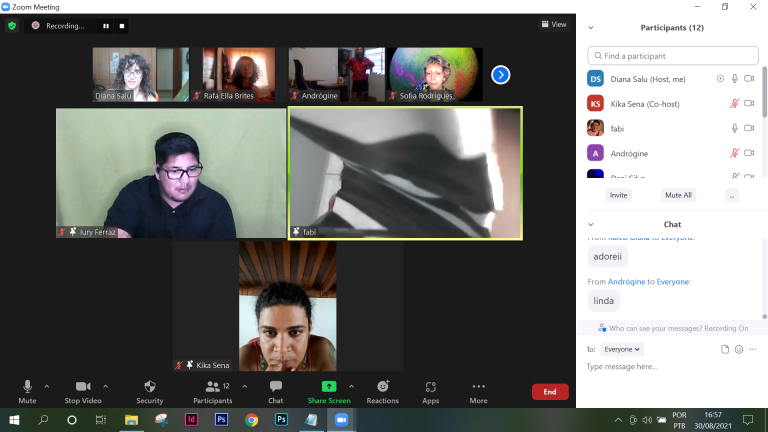Select Rafa Ella Brites video thumbnail
The image size is (768, 432).
[x=239, y=74]
